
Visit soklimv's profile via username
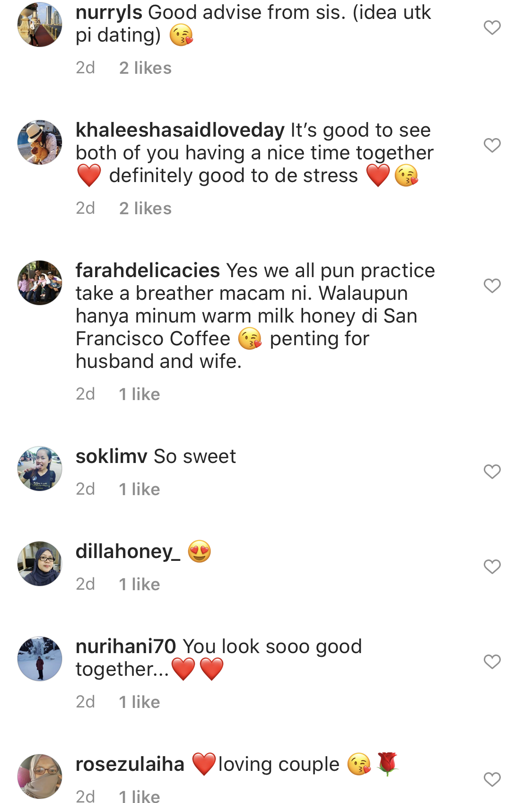point(111,456)
